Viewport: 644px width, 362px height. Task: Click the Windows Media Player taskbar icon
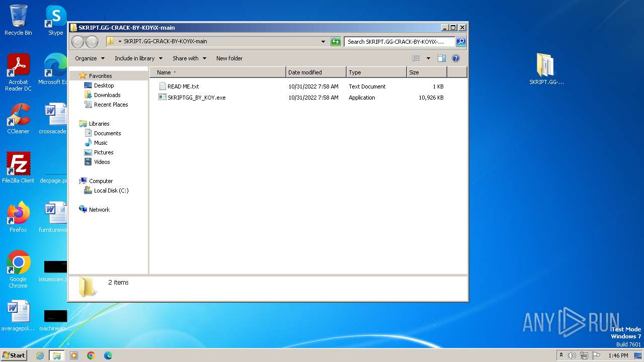click(x=74, y=355)
